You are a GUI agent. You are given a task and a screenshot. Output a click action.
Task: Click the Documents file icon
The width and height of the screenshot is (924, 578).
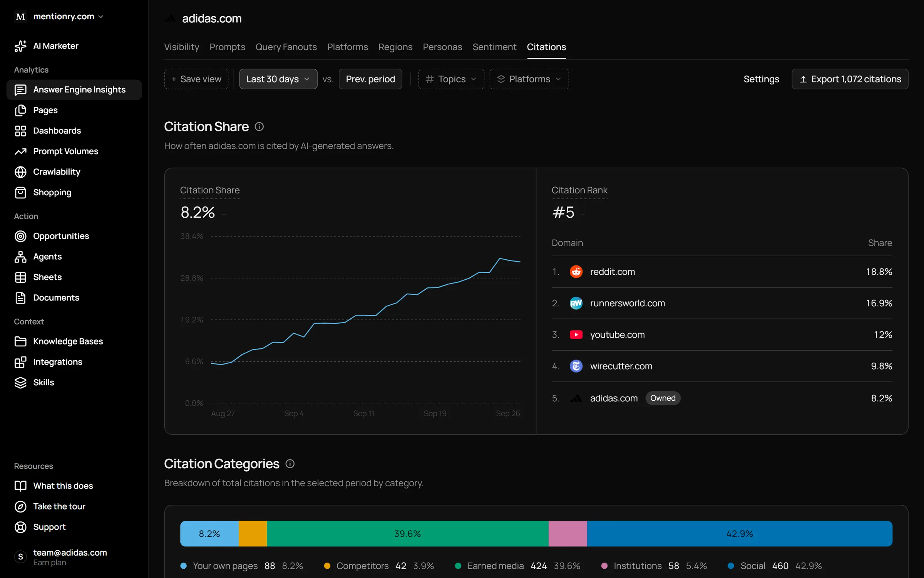(20, 298)
